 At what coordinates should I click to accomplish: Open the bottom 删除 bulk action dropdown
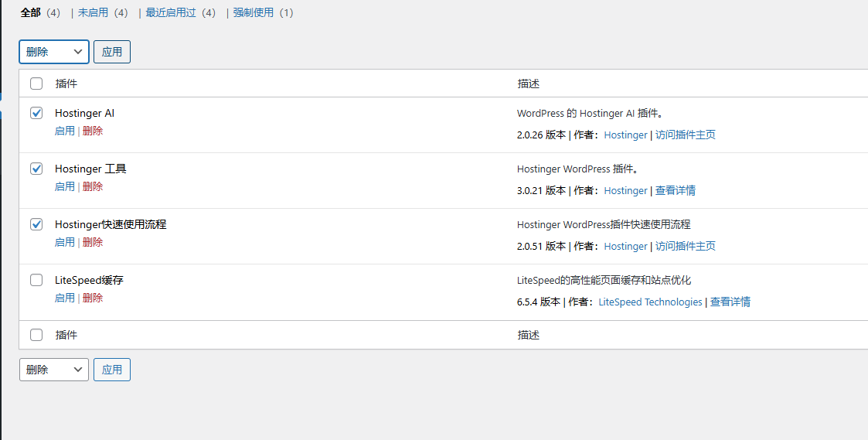coord(53,370)
